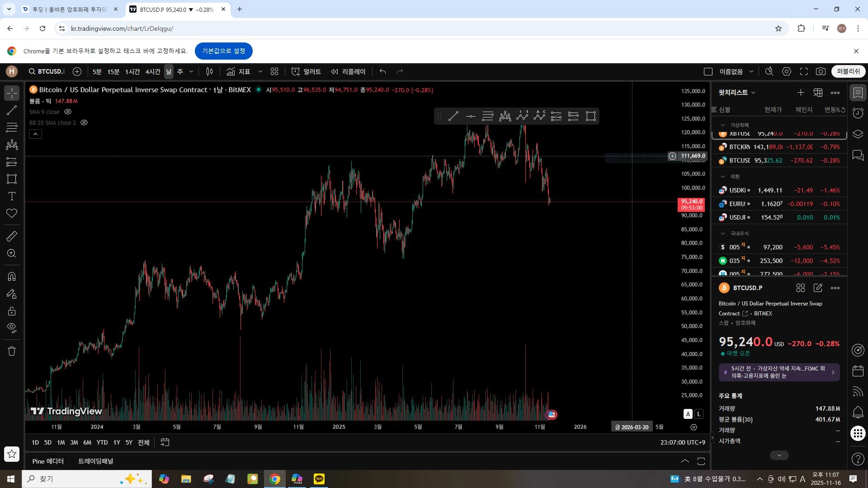Toggle visibility of SMA 9 indicator
Screen dimensions: 868x488
[68, 112]
